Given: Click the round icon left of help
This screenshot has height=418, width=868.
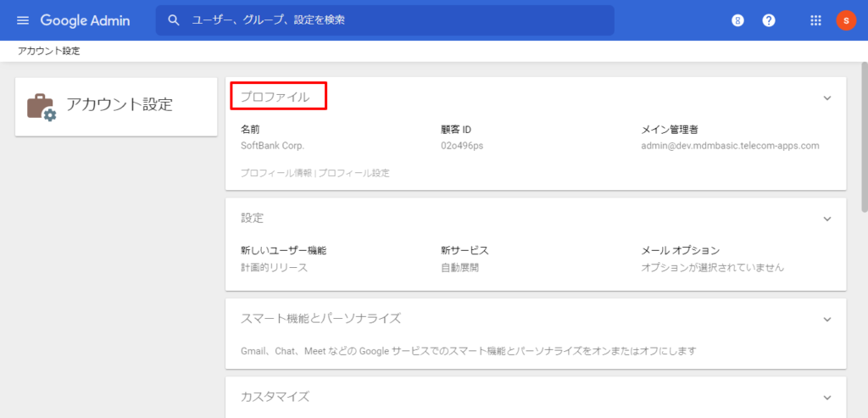Looking at the screenshot, I should pyautogui.click(x=737, y=20).
